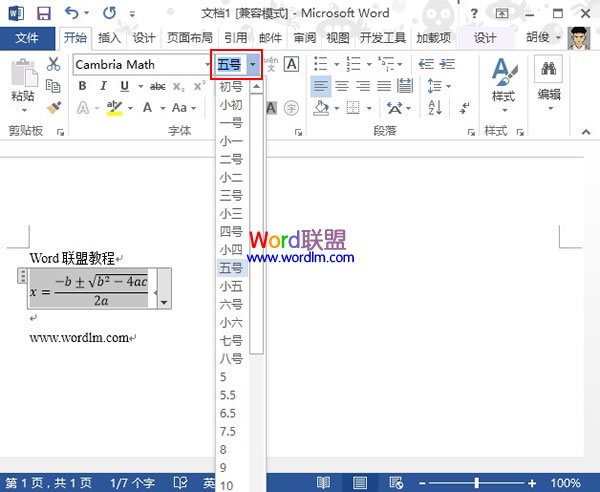This screenshot has height=492, width=600.
Task: Click the character border icon
Action: 292,64
